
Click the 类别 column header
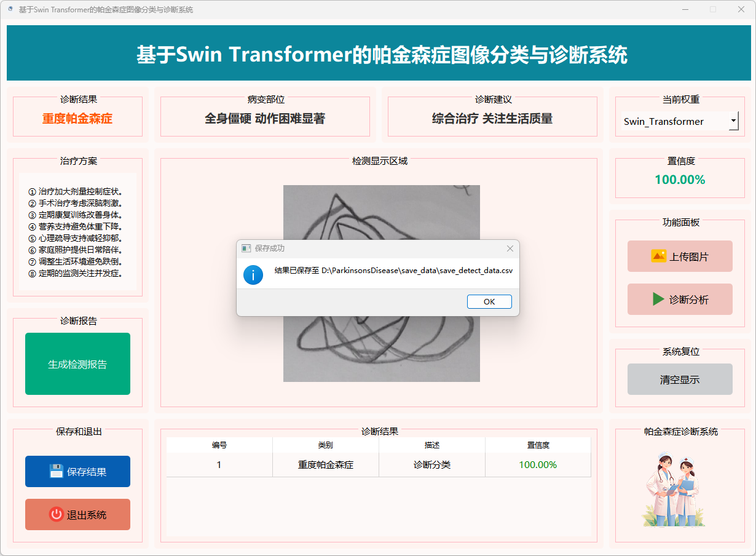pyautogui.click(x=326, y=445)
